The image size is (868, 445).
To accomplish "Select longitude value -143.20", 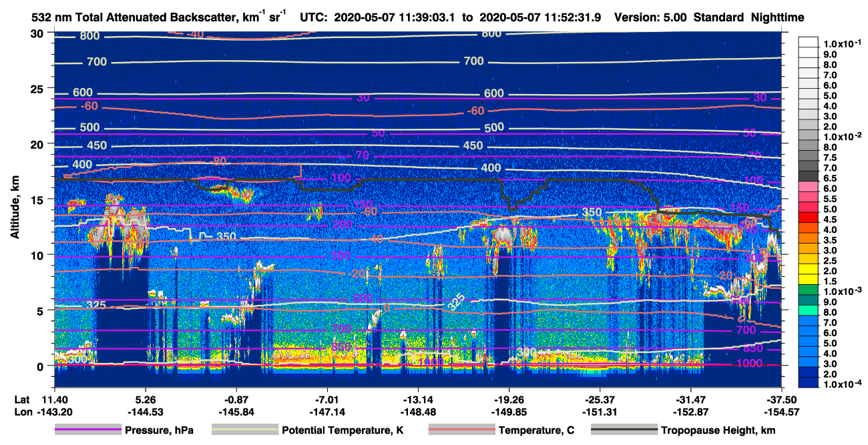I will tap(53, 412).
